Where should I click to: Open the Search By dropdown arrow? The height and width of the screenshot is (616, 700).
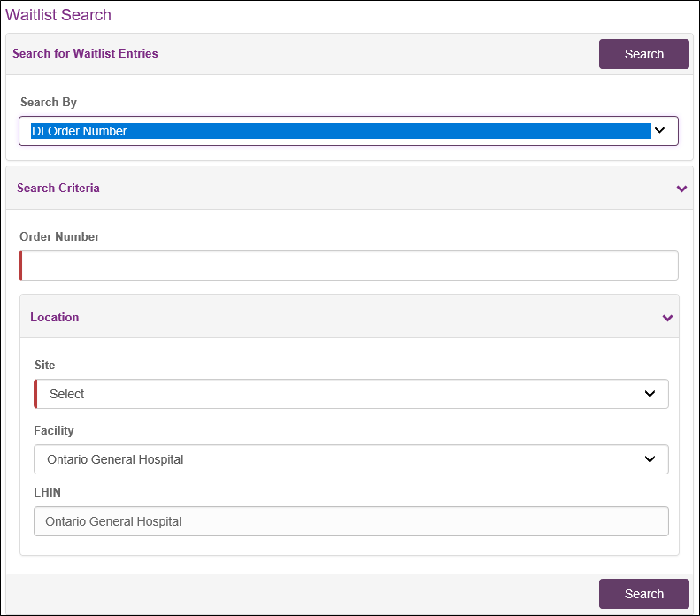tap(659, 130)
